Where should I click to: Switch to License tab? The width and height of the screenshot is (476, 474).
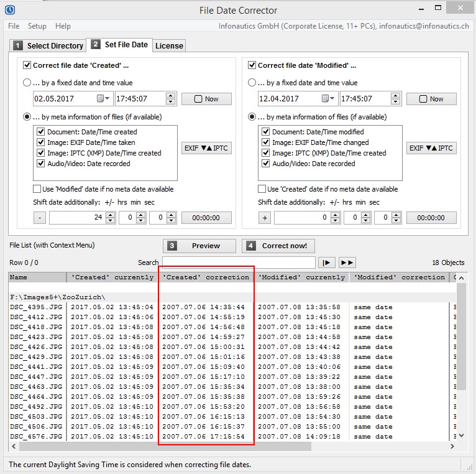click(169, 45)
